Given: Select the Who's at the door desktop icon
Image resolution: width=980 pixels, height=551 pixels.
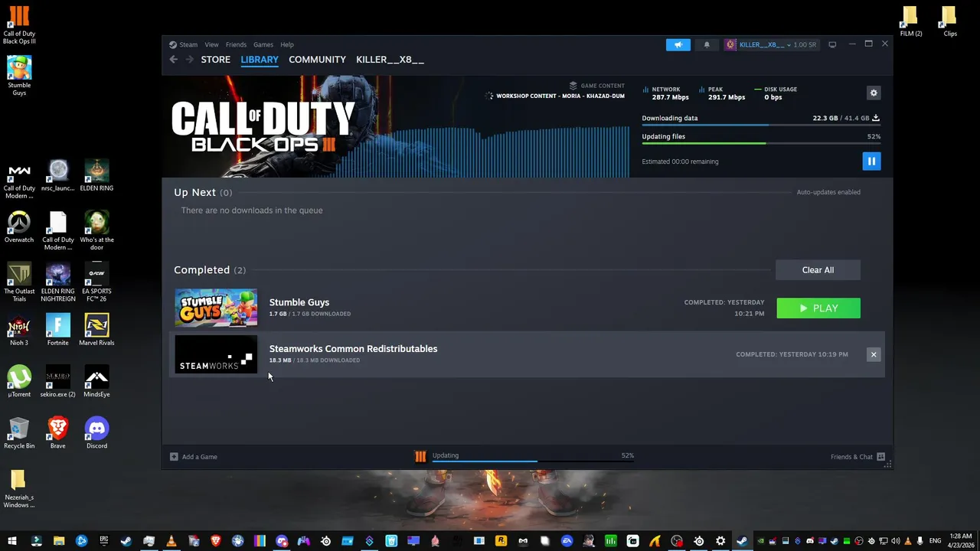Looking at the screenshot, I should [x=96, y=230].
